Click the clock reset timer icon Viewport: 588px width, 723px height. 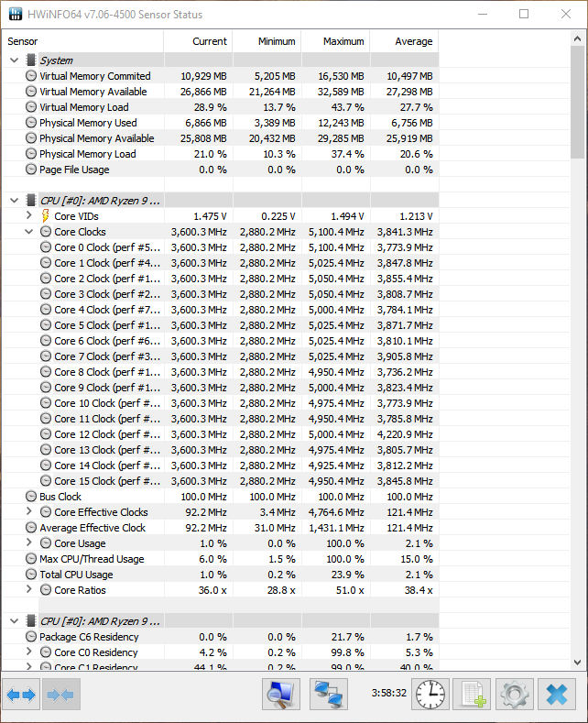430,695
